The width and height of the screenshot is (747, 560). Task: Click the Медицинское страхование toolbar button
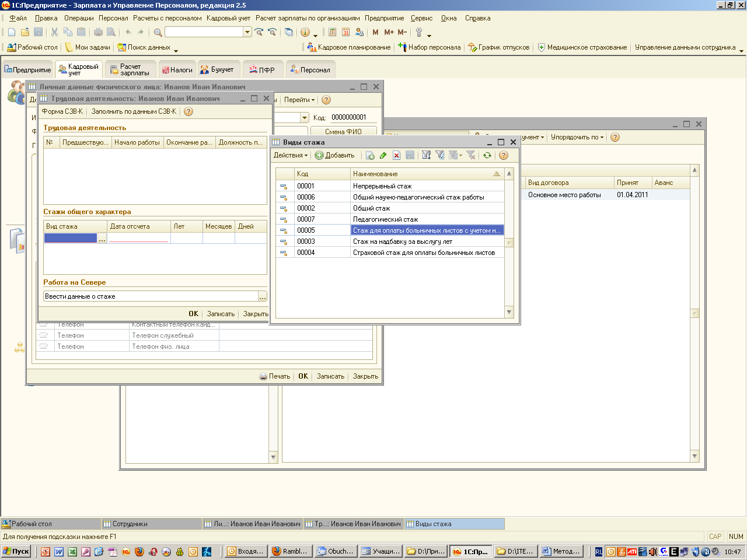tap(582, 47)
